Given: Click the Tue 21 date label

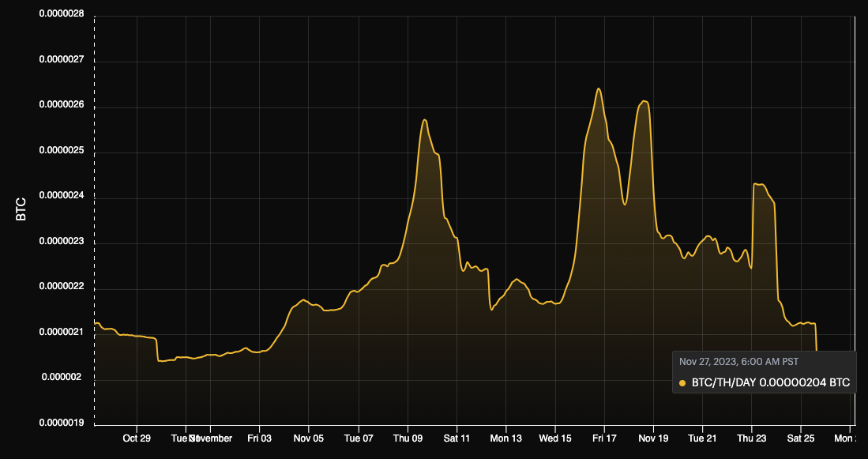Looking at the screenshot, I should (x=702, y=438).
